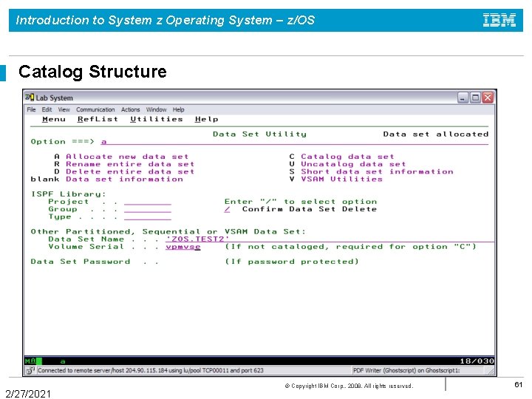Click the Type input field
The height and width of the screenshot is (399, 532).
coord(148,216)
